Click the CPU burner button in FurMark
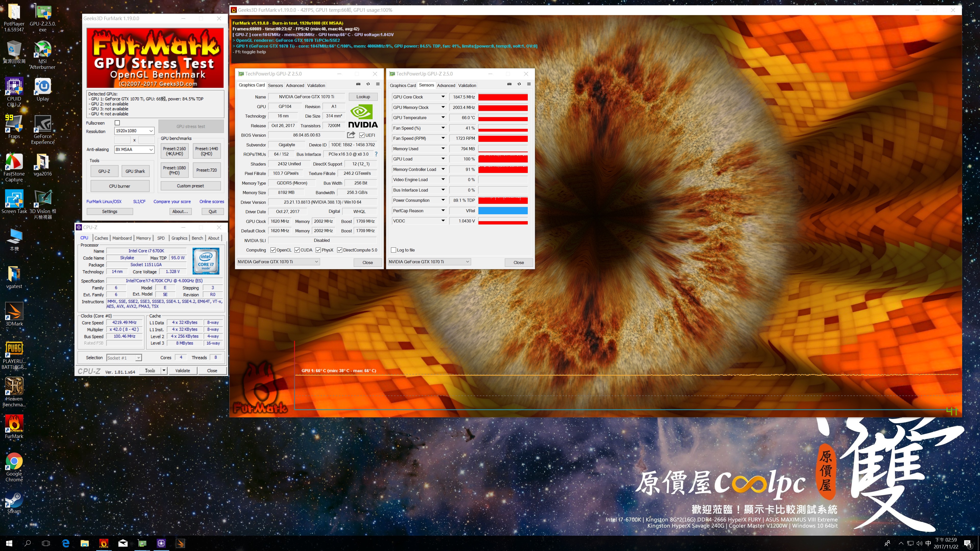The image size is (980, 551). (119, 186)
